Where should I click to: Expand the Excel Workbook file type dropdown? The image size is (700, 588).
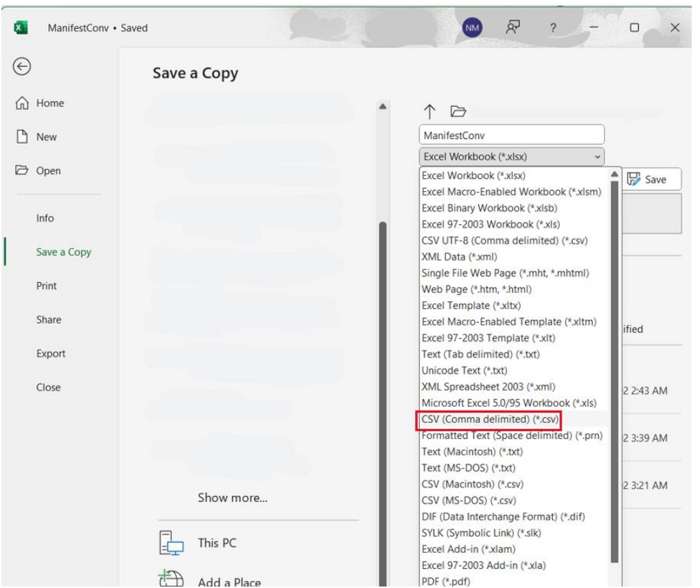511,157
